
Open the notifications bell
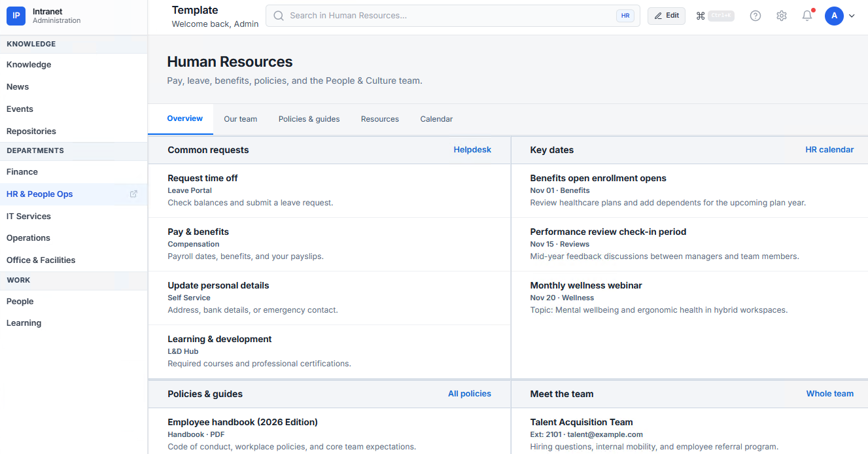(807, 16)
